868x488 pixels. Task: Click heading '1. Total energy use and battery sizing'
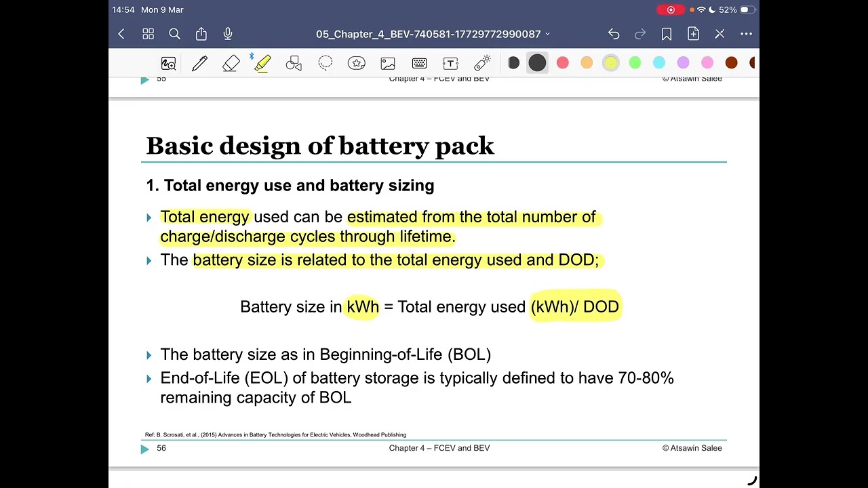[290, 186]
